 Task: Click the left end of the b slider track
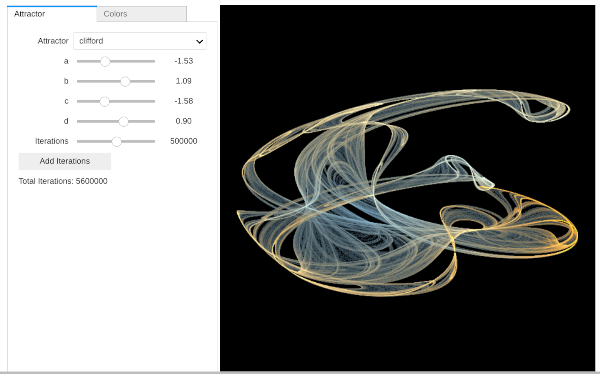point(78,81)
